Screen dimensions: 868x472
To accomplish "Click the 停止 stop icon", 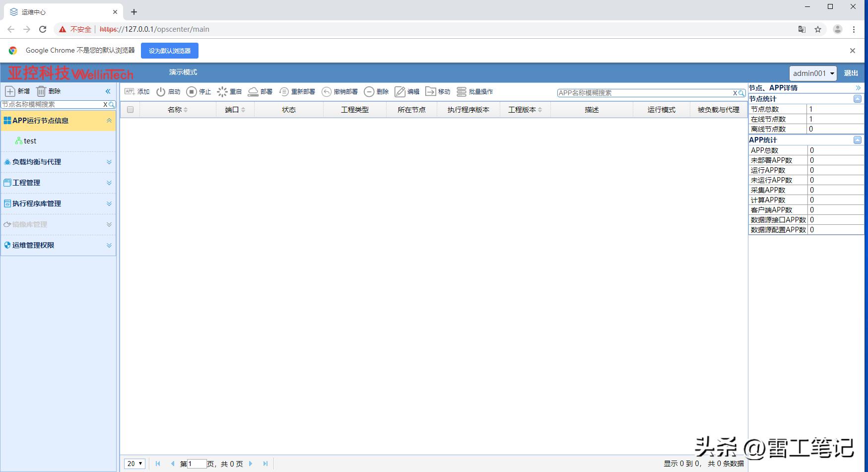I will [x=199, y=91].
